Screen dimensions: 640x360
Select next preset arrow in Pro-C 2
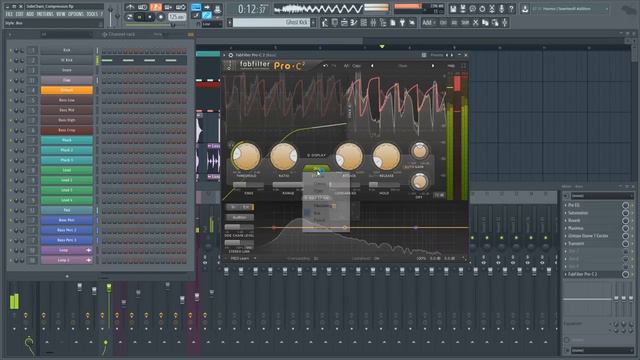point(433,66)
